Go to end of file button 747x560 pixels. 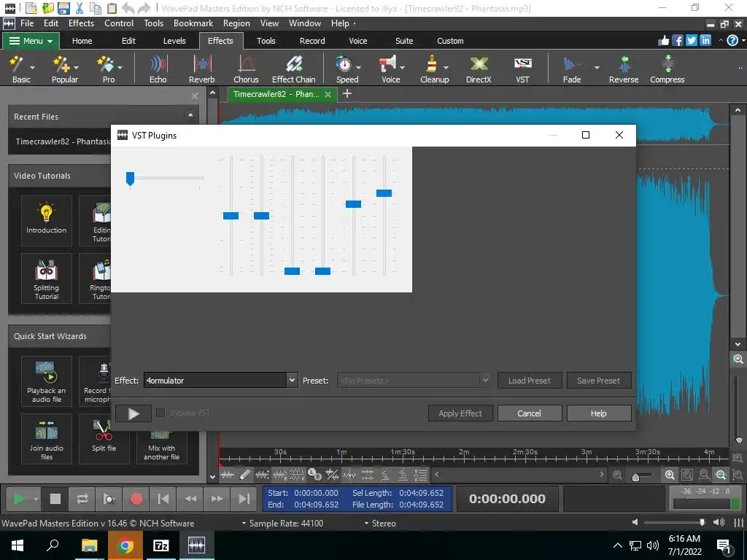tap(244, 499)
